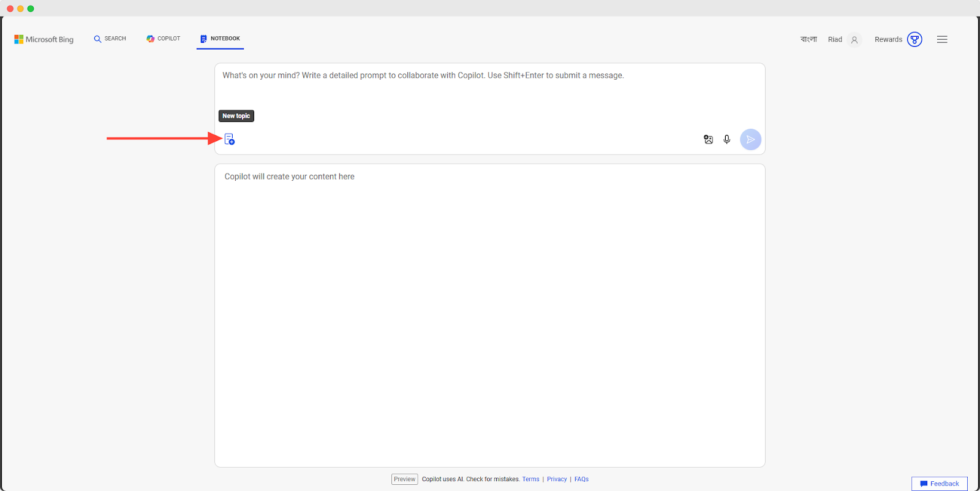This screenshot has height=491, width=980.
Task: Click the Feedback button
Action: tap(940, 484)
